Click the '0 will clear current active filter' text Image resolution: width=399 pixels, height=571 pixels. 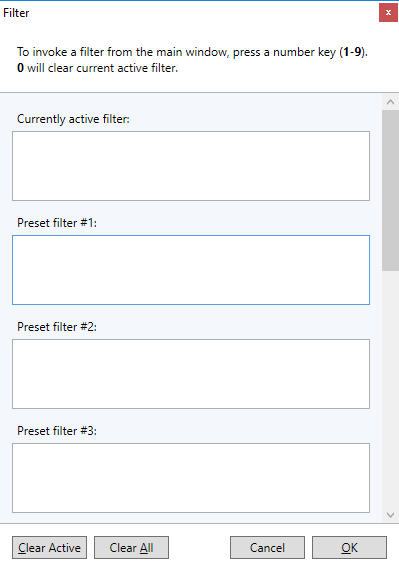pos(97,68)
